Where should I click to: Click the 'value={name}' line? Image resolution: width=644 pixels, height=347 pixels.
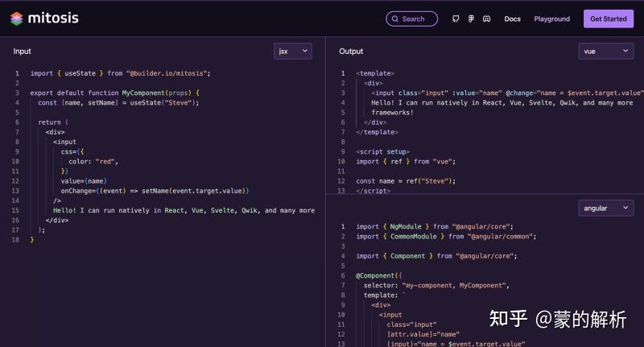[84, 181]
